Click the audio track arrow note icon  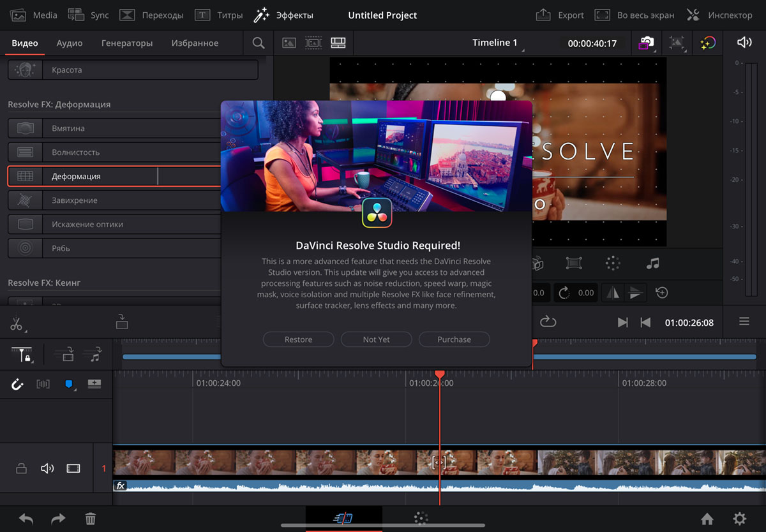(94, 354)
